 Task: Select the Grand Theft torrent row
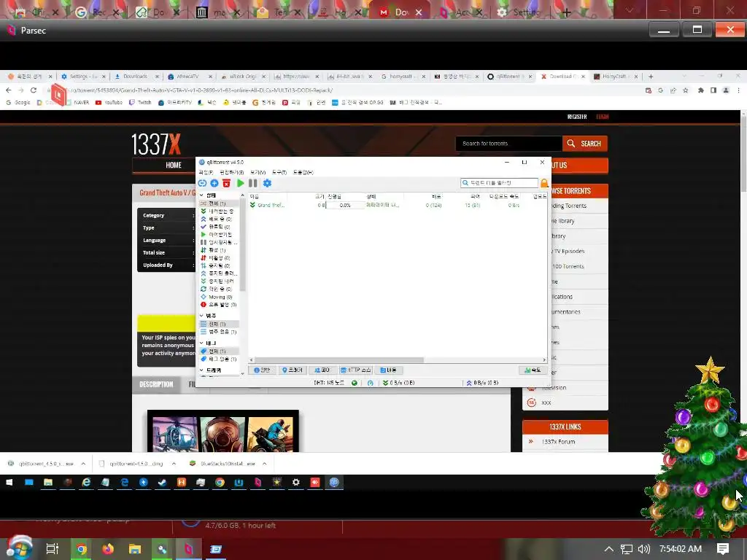[396, 205]
